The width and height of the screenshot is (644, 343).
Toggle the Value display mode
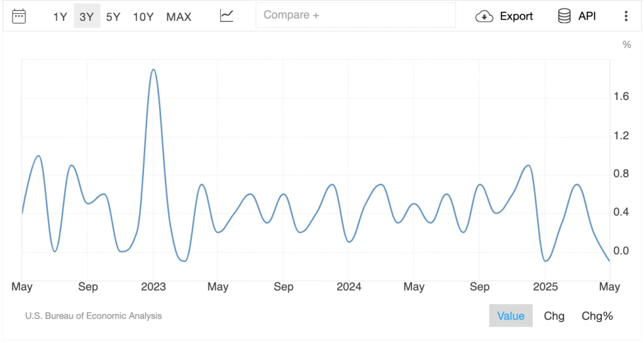pyautogui.click(x=511, y=316)
